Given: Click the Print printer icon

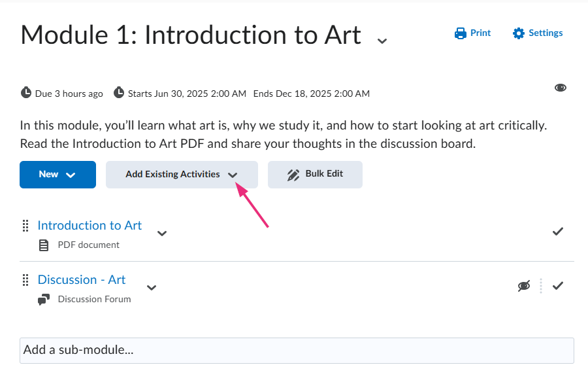Looking at the screenshot, I should tap(461, 33).
